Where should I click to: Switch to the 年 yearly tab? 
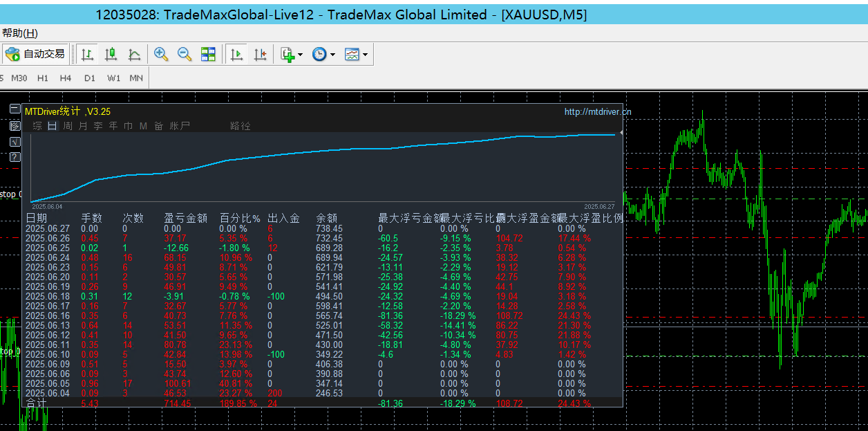pyautogui.click(x=113, y=126)
